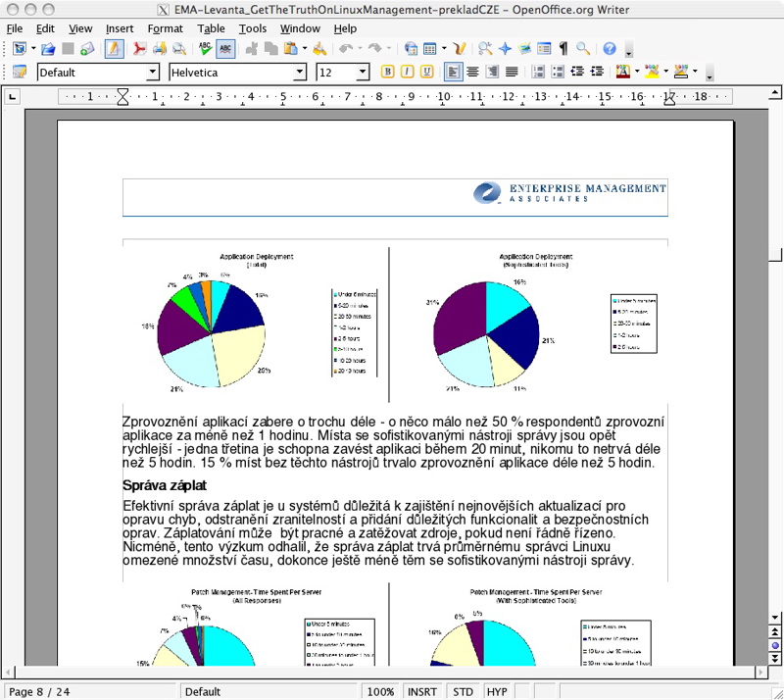Toggle Underline formatting
784x700 pixels.
pos(426,72)
